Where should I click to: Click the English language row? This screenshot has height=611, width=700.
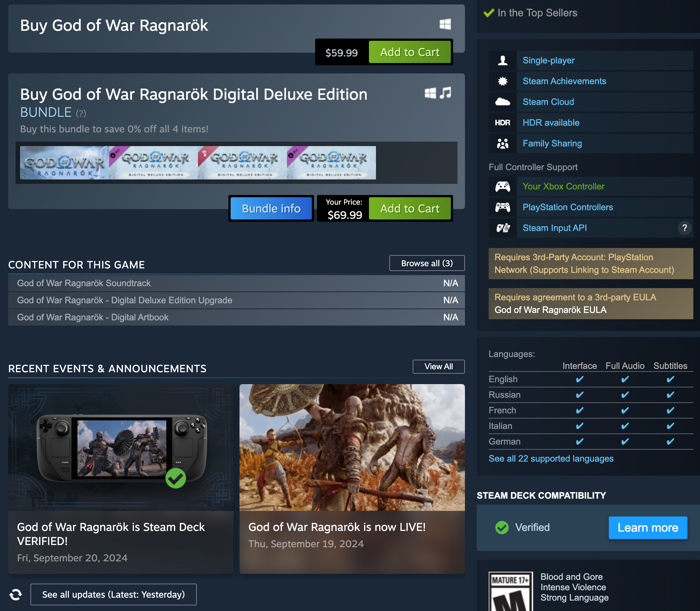point(591,379)
